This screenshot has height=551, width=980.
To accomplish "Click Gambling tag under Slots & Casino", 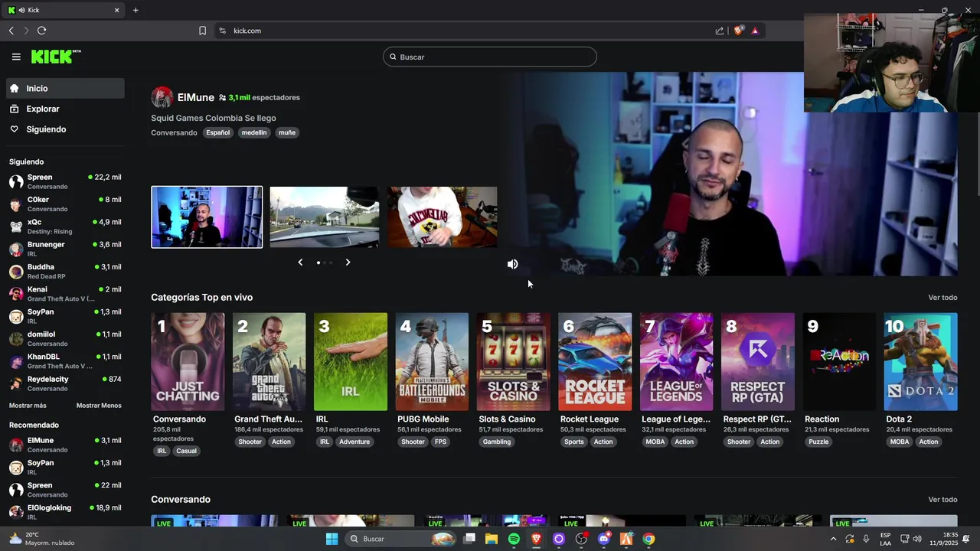I will tap(497, 442).
